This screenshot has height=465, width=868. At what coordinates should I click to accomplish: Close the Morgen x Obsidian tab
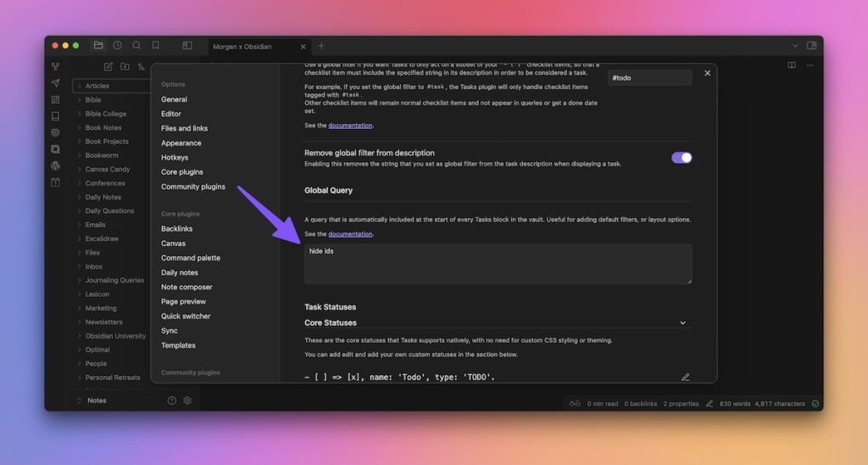click(303, 47)
